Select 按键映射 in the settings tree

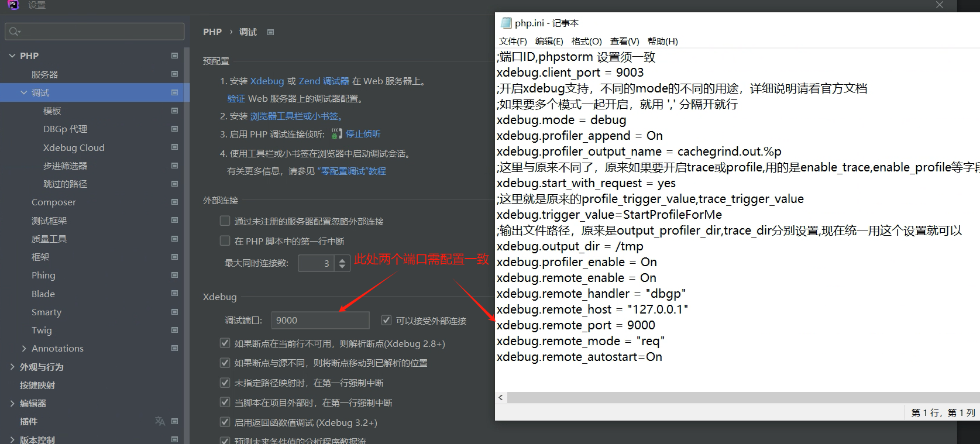pyautogui.click(x=37, y=385)
